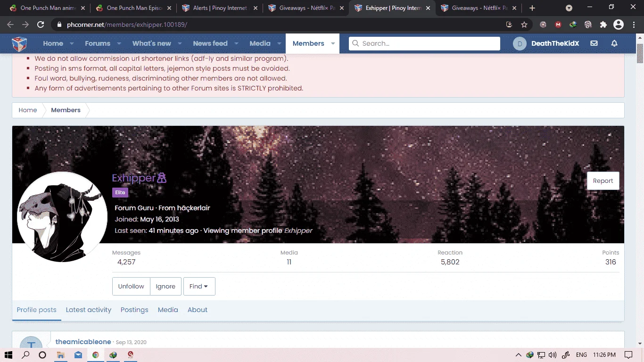Expand the Members menu arrow
Screen dimensions: 644x362
pos(333,43)
